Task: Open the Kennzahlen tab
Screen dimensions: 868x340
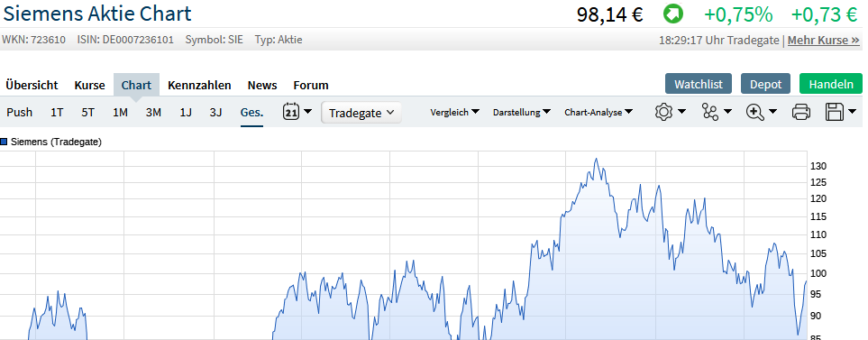Action: (x=199, y=85)
